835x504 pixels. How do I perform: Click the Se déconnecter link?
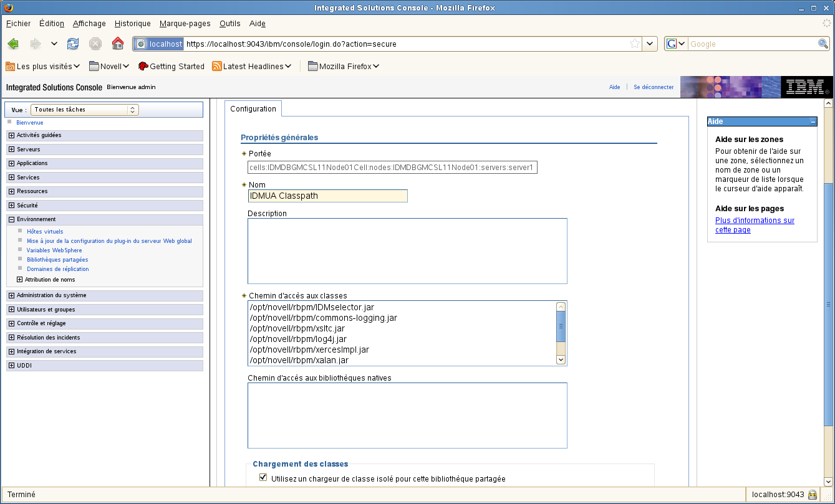point(654,87)
